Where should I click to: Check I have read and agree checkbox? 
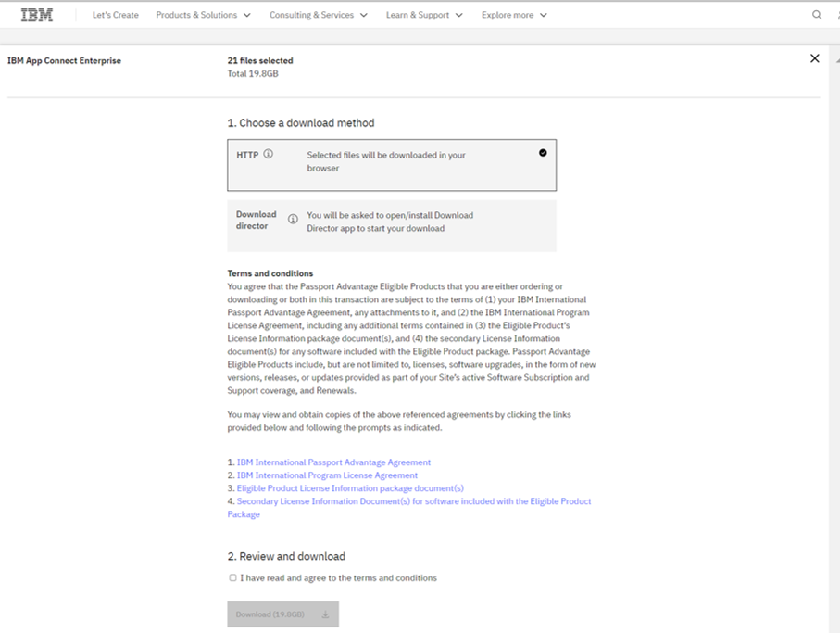pyautogui.click(x=232, y=577)
